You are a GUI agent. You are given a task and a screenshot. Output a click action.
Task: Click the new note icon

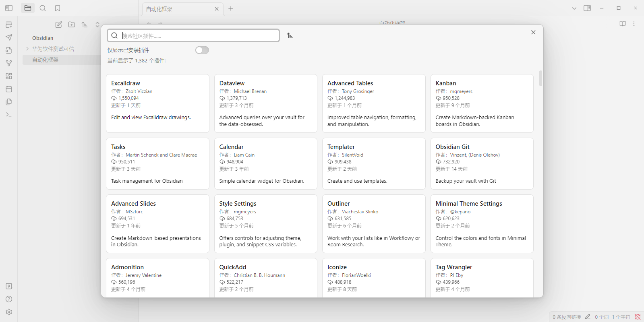pyautogui.click(x=59, y=25)
